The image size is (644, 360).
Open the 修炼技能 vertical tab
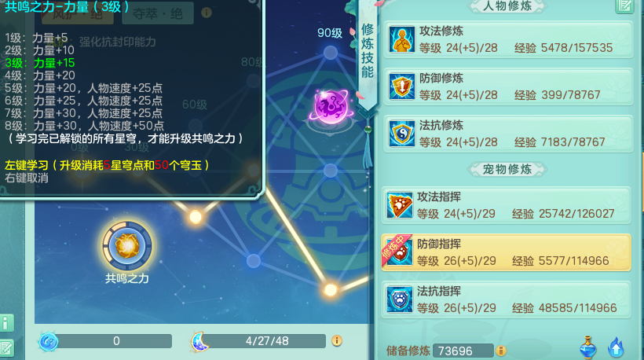click(368, 51)
